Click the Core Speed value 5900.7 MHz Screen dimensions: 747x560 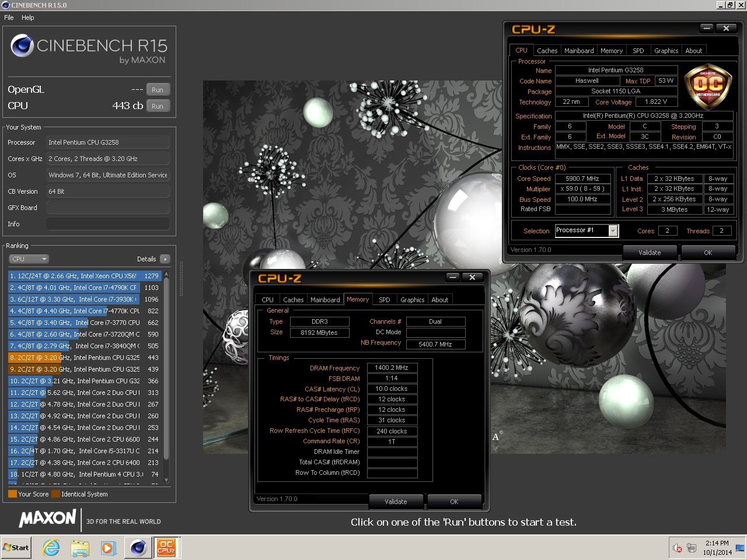(x=582, y=178)
